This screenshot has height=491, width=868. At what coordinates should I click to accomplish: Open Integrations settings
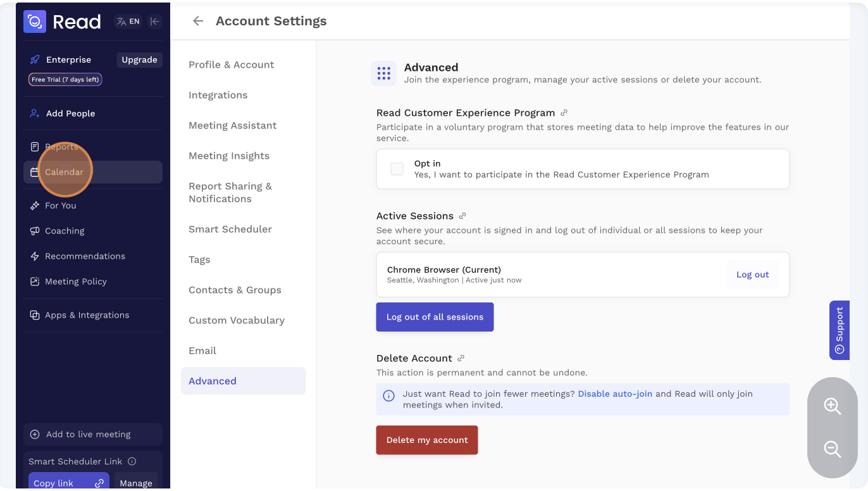218,95
